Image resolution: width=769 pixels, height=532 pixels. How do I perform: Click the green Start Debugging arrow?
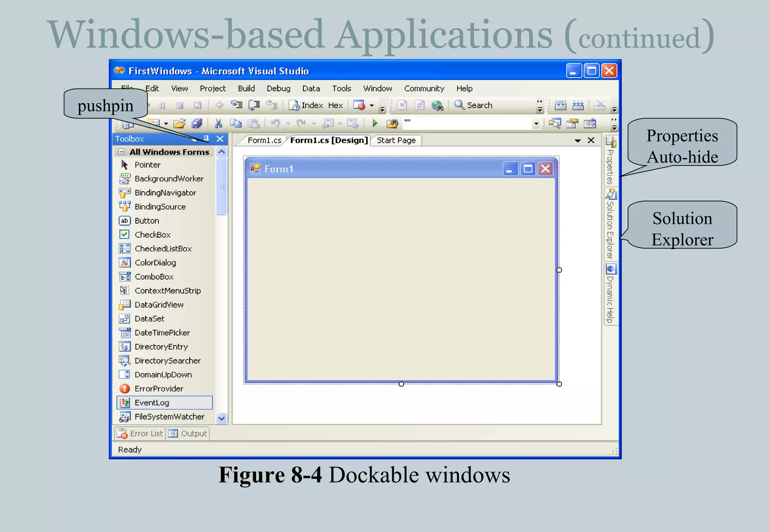click(374, 123)
